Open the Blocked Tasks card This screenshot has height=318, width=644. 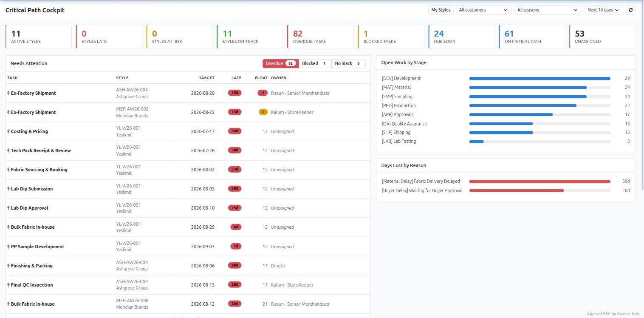[391, 37]
